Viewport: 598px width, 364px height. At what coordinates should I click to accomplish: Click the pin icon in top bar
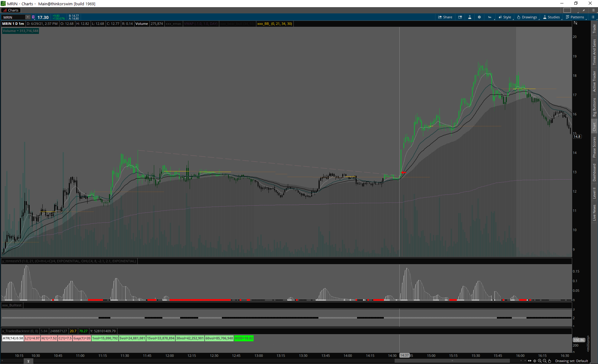click(x=584, y=10)
